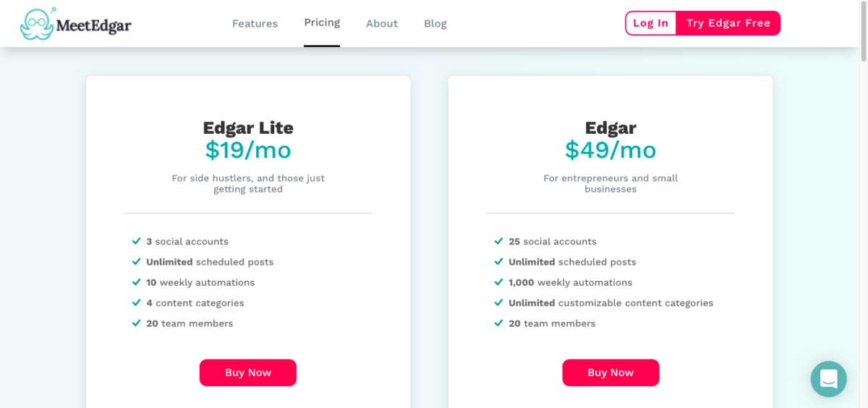Click checkmark next to 1,000 weekly automations
Viewport: 868px width, 408px height.
(x=498, y=282)
